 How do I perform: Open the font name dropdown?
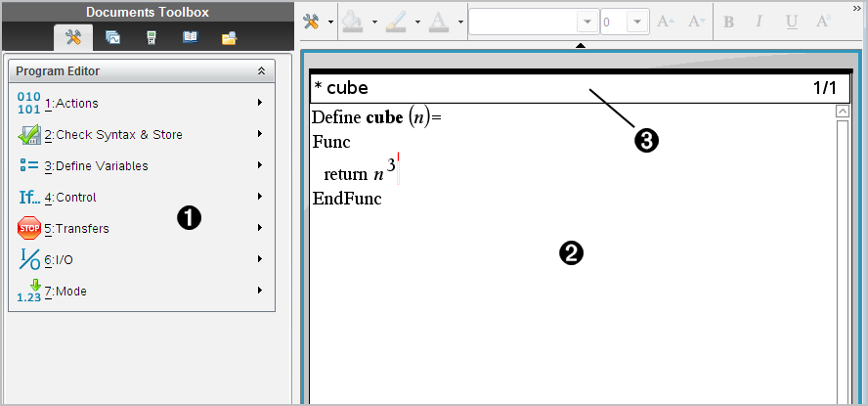click(x=586, y=22)
